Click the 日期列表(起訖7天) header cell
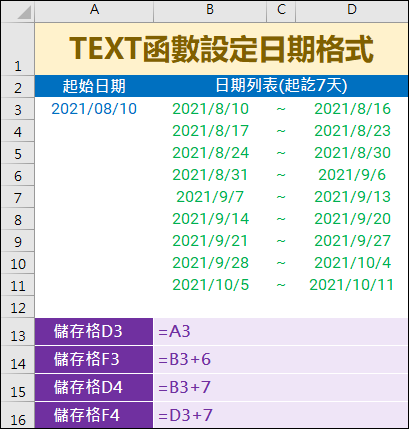Image resolution: width=409 pixels, height=429 pixels. 281,86
